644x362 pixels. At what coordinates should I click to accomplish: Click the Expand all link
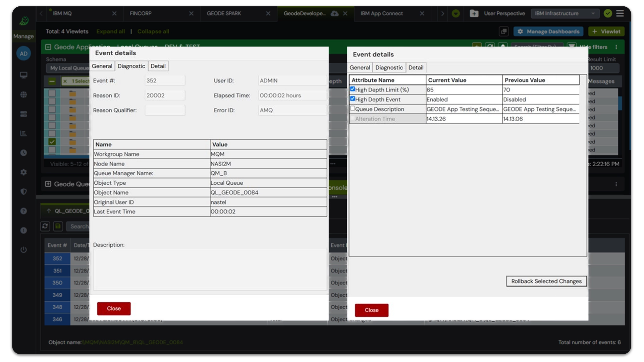coord(111,32)
